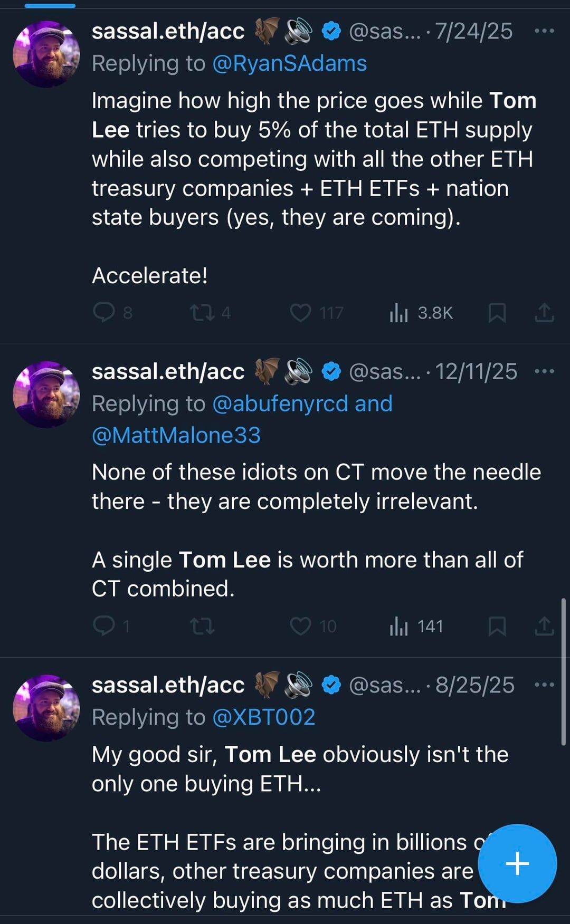Screen dimensions: 570x924
Task: Share the 7/24/25 tweet
Action: pos(544,313)
